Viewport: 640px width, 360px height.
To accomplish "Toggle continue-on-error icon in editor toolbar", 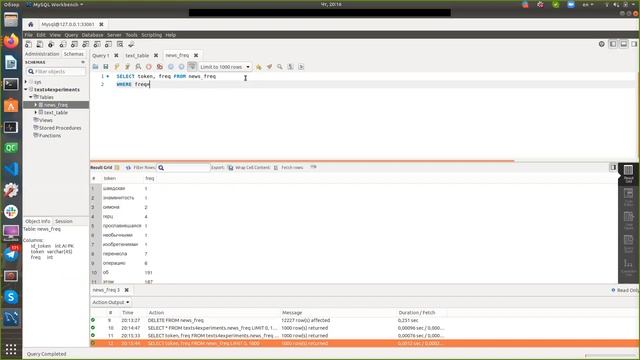I will point(160,67).
